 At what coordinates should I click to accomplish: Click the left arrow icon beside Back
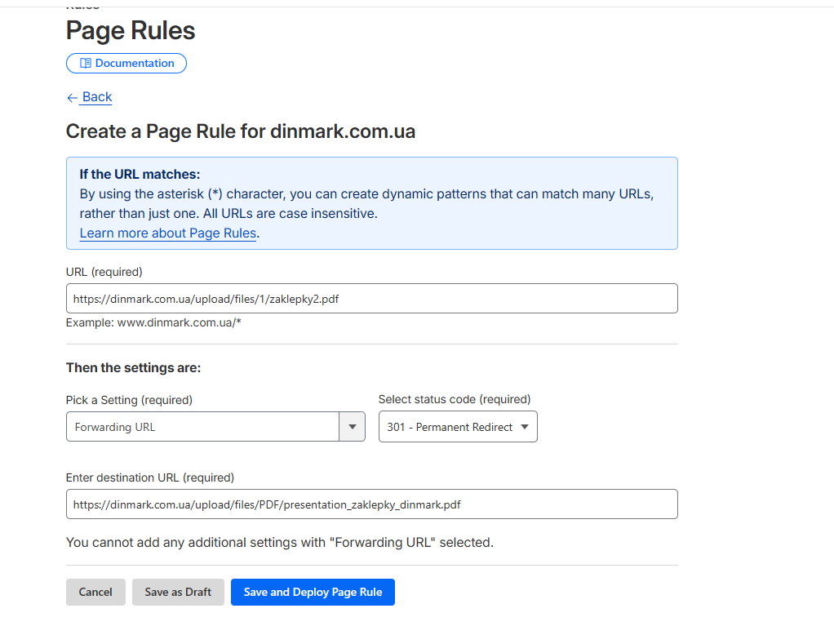[72, 98]
